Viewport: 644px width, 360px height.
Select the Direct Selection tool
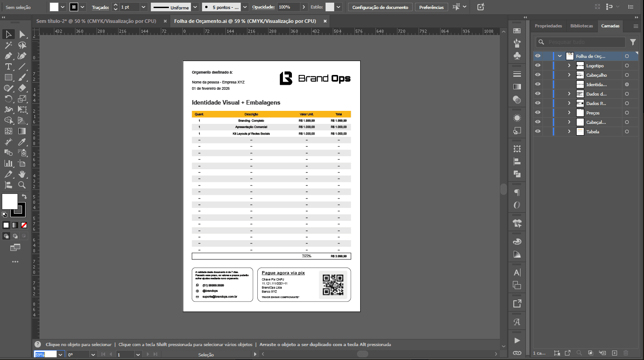(22, 35)
